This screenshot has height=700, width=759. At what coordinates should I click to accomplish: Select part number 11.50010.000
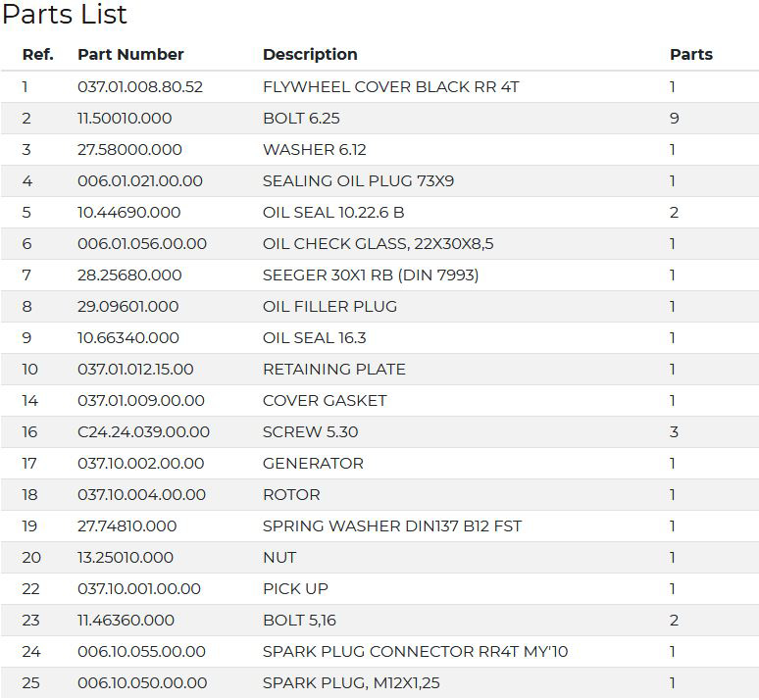pos(125,118)
